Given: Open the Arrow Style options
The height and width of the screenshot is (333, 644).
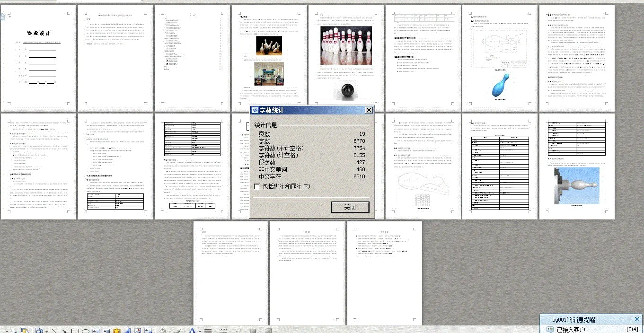Looking at the screenshot, I should coord(238,331).
